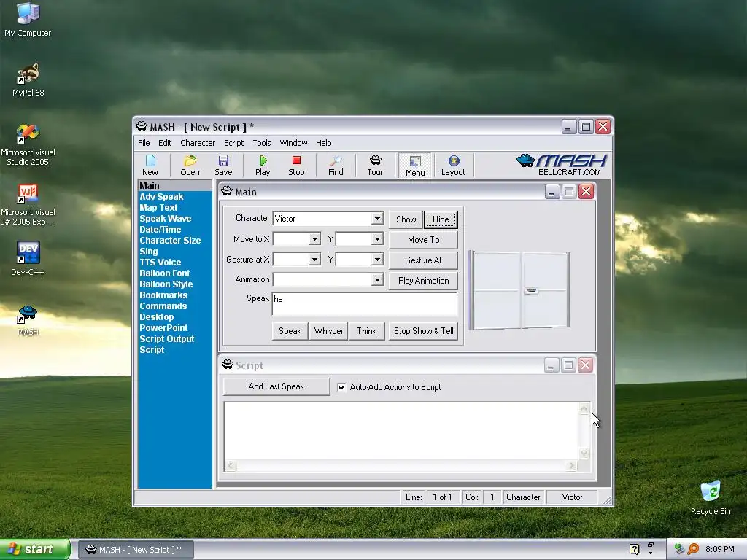747x560 pixels.
Task: Open My Computer desktop icon
Action: tap(28, 20)
